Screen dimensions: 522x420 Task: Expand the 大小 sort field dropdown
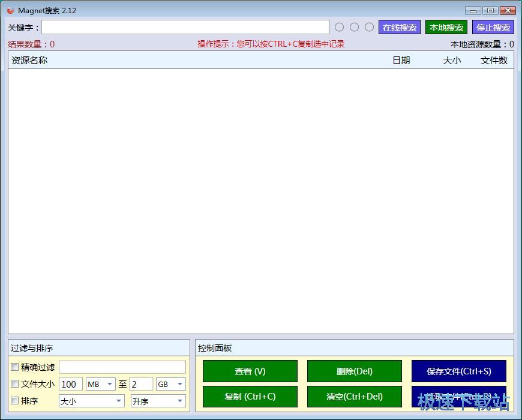click(91, 401)
